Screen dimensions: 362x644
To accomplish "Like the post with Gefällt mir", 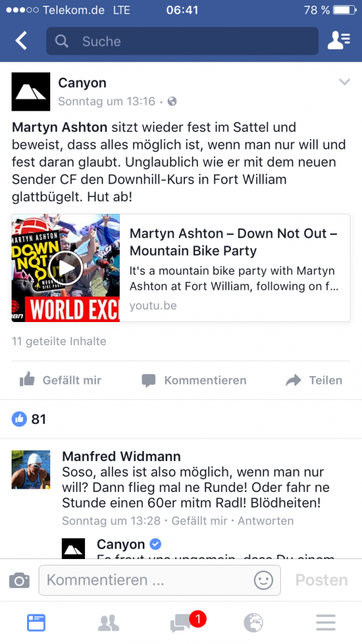I will point(61,381).
